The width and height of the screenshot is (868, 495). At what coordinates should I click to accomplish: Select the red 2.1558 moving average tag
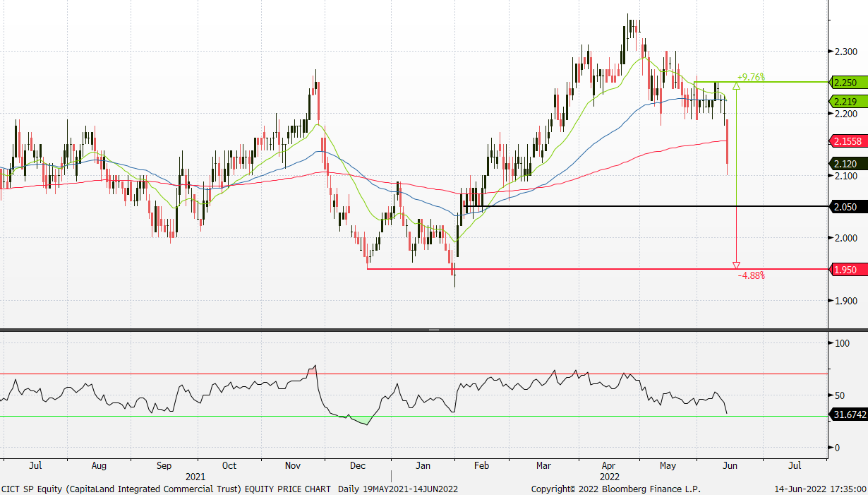pos(848,141)
